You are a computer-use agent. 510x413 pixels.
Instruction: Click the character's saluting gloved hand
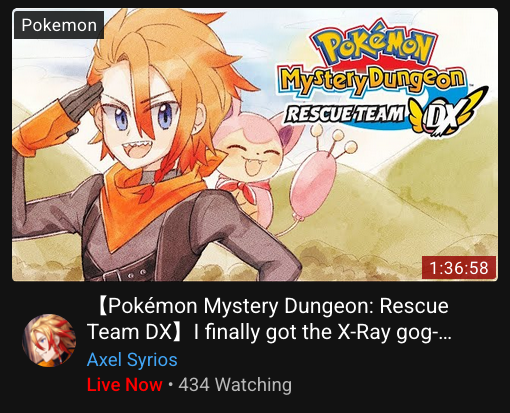coord(81,100)
